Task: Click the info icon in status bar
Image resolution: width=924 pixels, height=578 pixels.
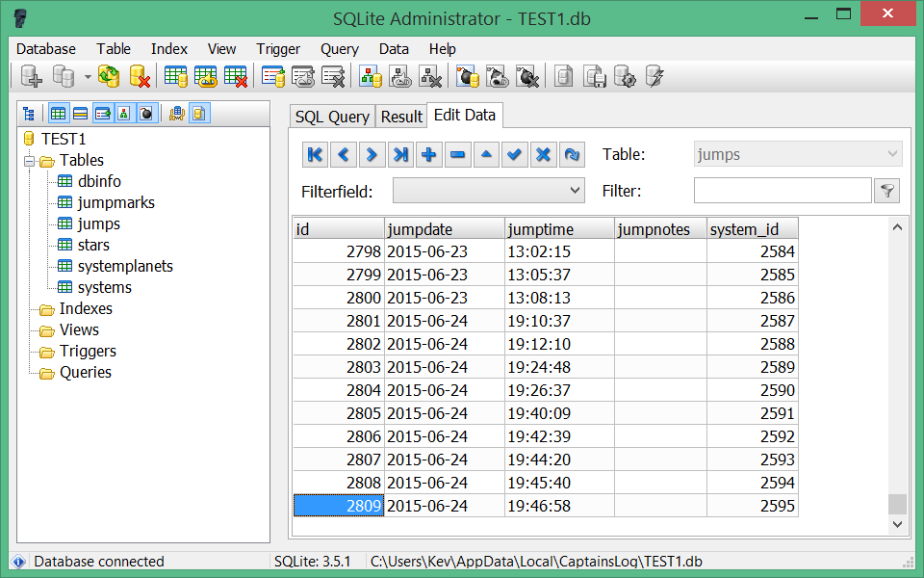Action: tap(18, 562)
